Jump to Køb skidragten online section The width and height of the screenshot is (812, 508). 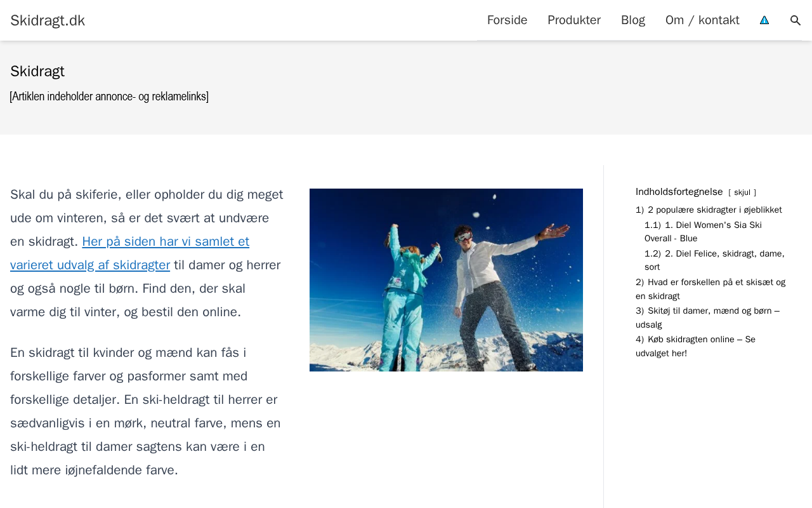pyautogui.click(x=695, y=346)
